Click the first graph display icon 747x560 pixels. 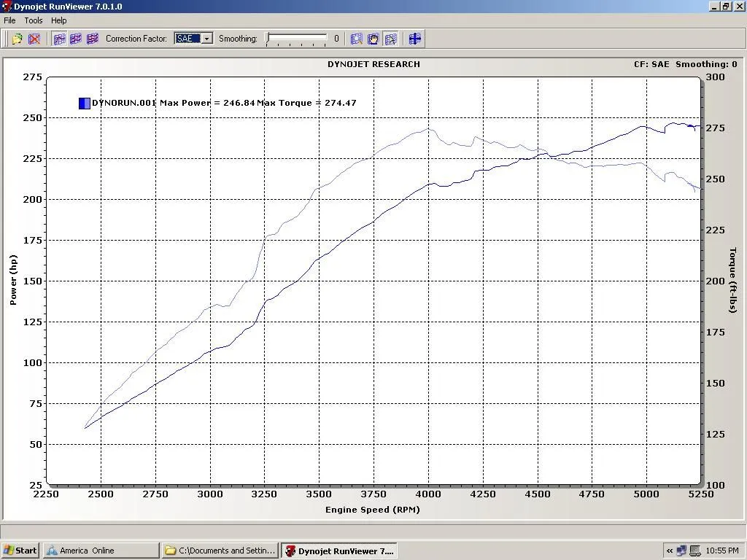click(x=59, y=39)
